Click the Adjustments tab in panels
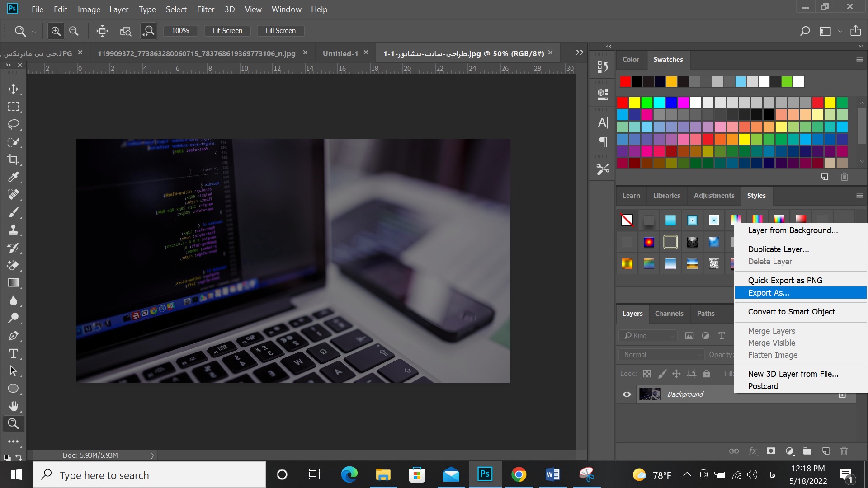Image resolution: width=868 pixels, height=488 pixels. point(714,195)
